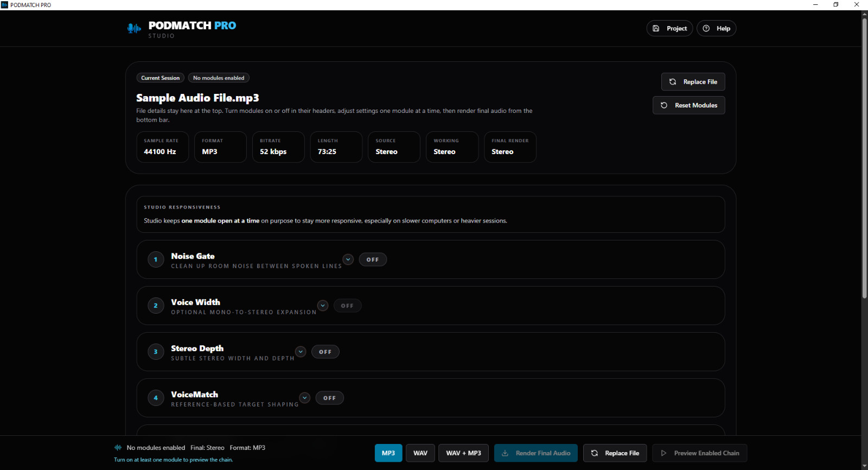Select the WAV + MP3 output format
The image size is (868, 470).
click(463, 453)
